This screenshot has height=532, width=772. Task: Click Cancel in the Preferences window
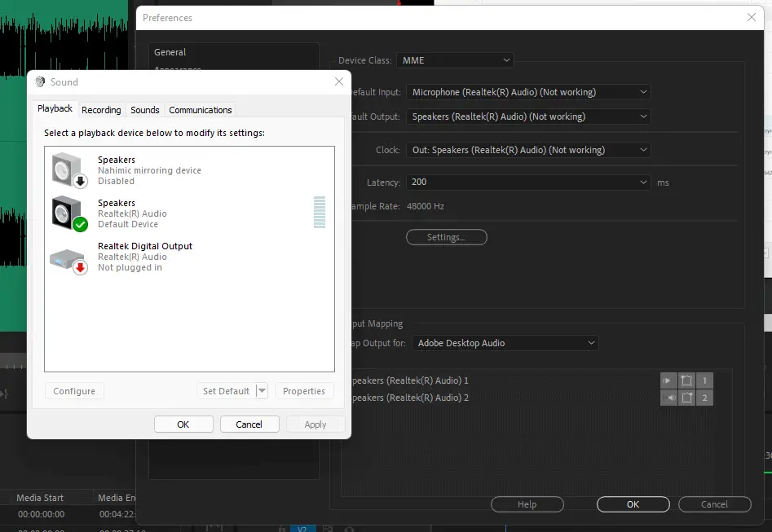pos(714,504)
